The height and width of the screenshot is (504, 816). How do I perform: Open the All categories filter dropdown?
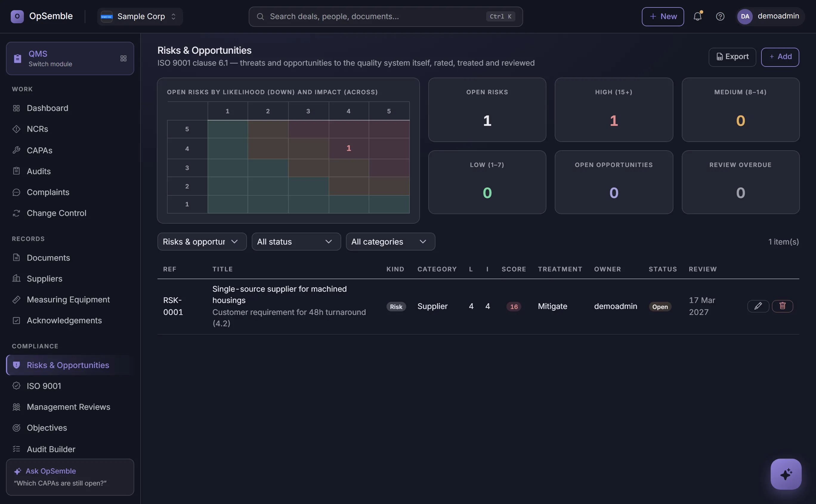tap(390, 242)
